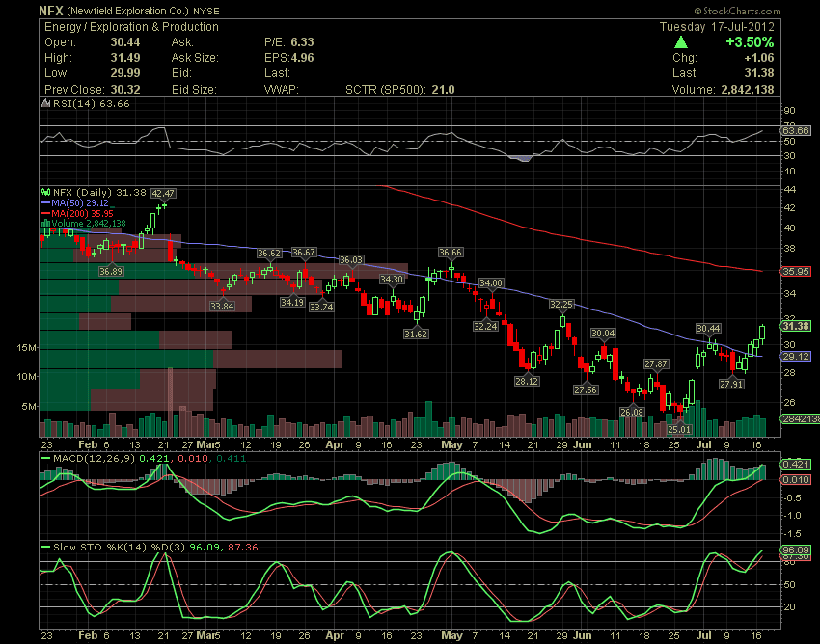Click the blue 29.12 right-axis tag
The height and width of the screenshot is (644, 820).
[796, 356]
